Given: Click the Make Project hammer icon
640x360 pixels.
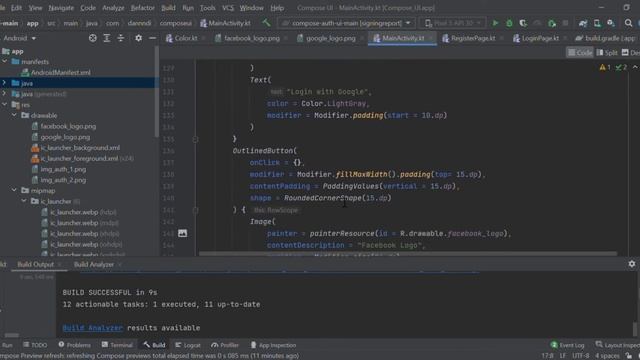Looking at the screenshot, I should click(266, 23).
